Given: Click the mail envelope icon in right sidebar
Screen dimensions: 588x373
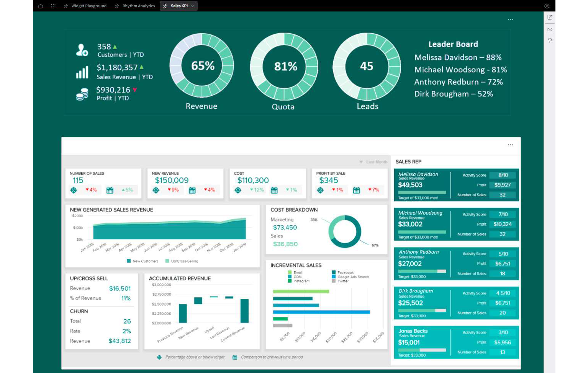Looking at the screenshot, I should point(550,29).
